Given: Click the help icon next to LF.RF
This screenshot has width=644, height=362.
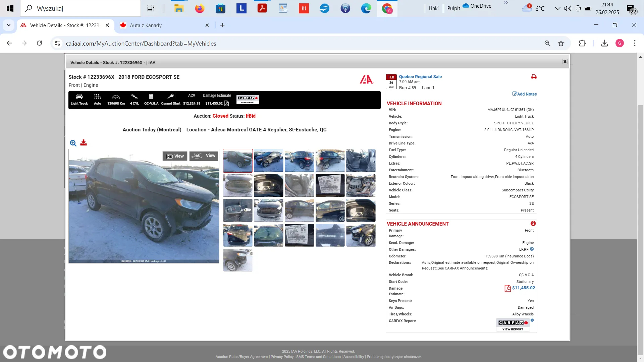Looking at the screenshot, I should pos(532,249).
